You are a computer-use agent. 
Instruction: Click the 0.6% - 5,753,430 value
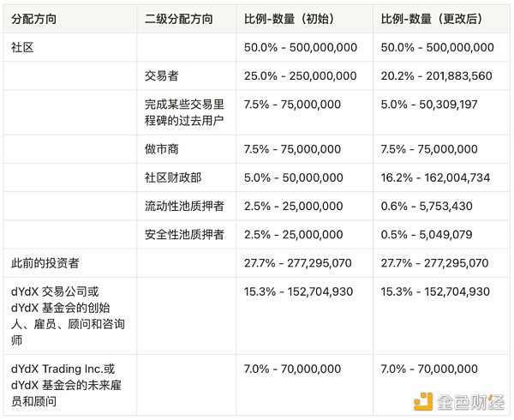pos(427,206)
